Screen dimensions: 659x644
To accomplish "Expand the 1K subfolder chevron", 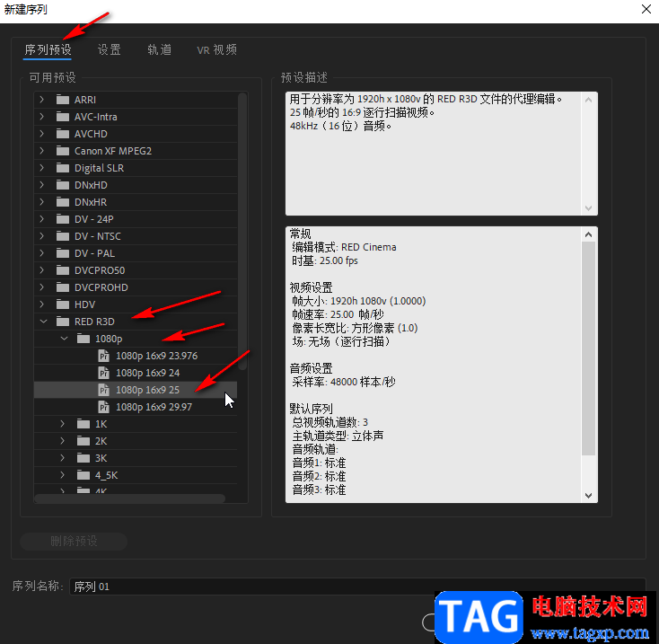I will (x=62, y=424).
